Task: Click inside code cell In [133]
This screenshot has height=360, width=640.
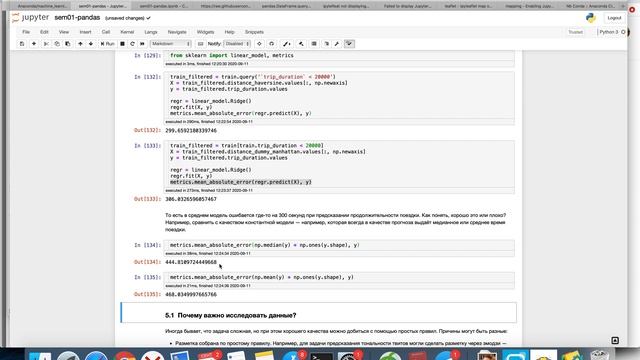Action: [x=339, y=164]
